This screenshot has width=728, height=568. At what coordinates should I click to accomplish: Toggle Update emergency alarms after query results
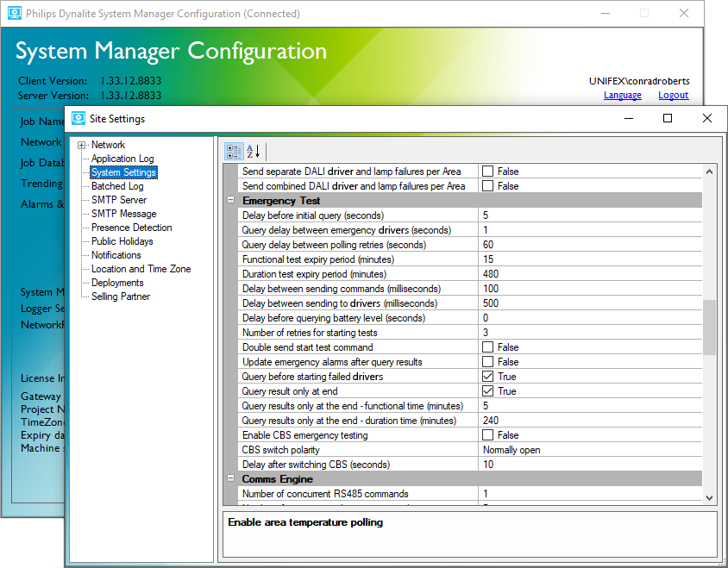click(x=488, y=361)
